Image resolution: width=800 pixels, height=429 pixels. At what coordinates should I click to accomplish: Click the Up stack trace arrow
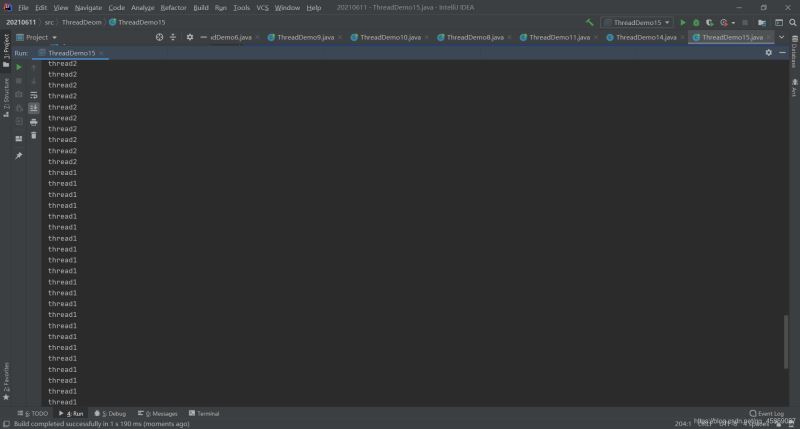pyautogui.click(x=34, y=67)
